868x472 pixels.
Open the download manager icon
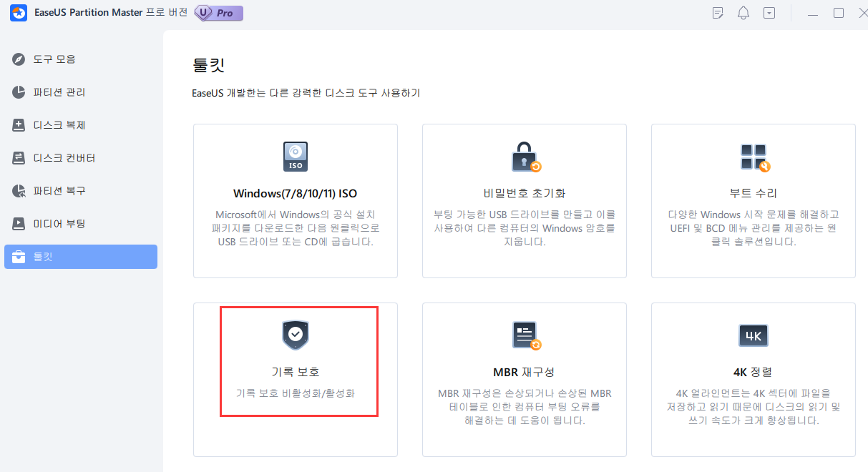coord(769,13)
